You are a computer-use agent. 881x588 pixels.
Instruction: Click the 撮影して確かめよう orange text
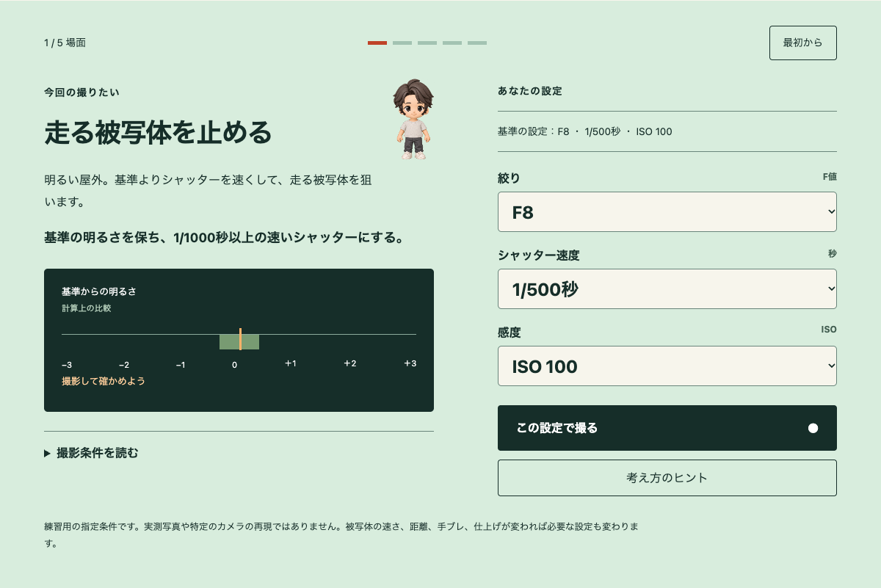tap(104, 381)
